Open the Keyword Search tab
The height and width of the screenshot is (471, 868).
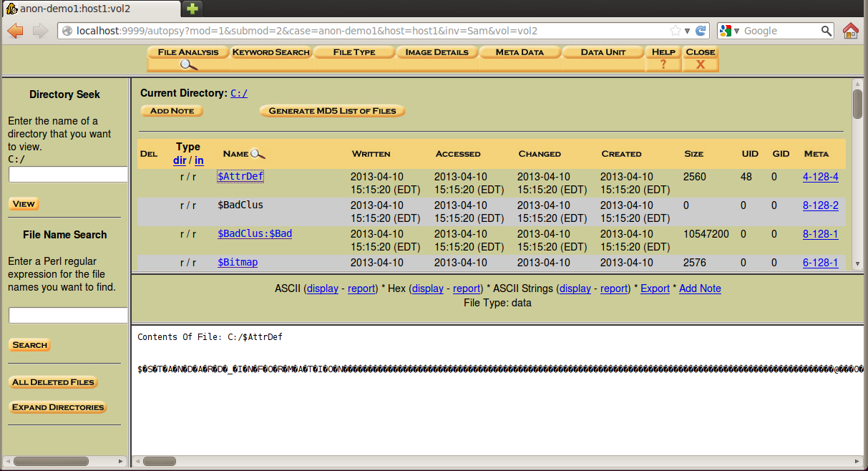click(x=271, y=52)
